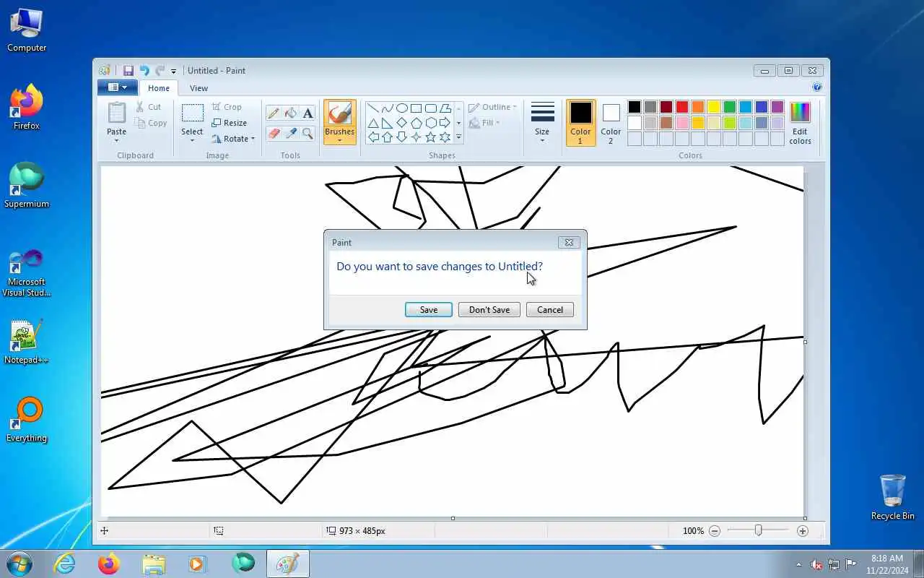Open Windows Explorer folder in taskbar

click(x=154, y=564)
